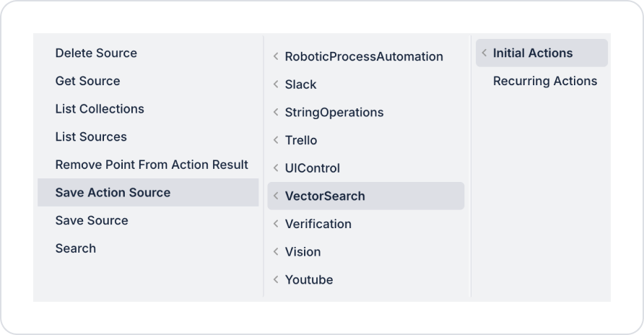Click the chevron icon next to Youtube
Image resolution: width=644 pixels, height=335 pixels.
pos(276,280)
